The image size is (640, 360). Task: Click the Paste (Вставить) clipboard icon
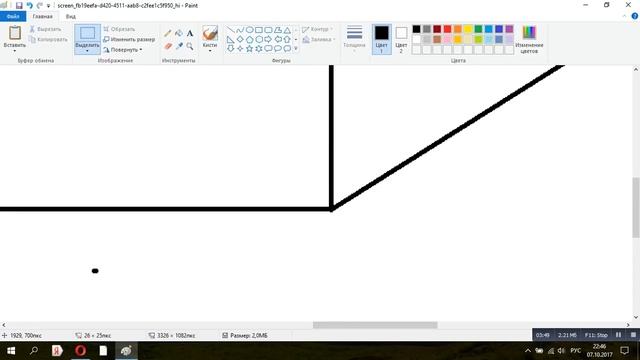point(15,33)
